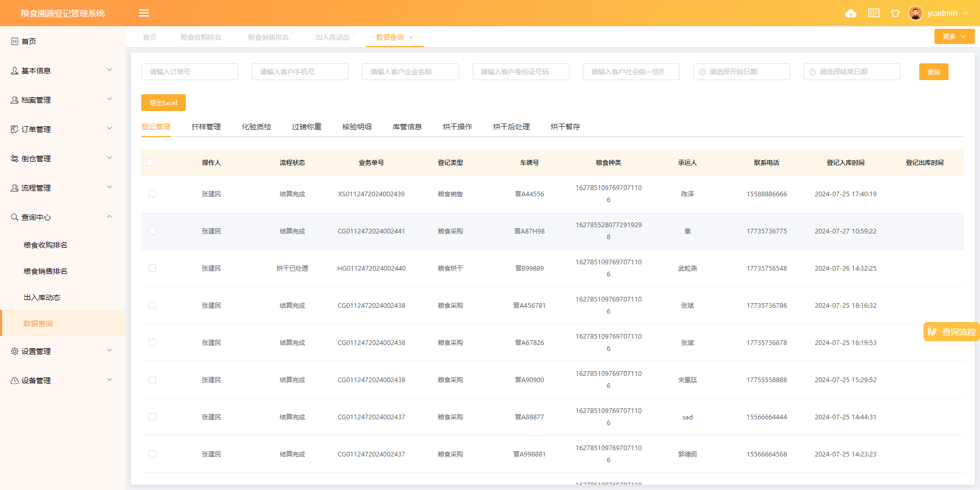Switch to the 过磅称重 tab
The image size is (980, 490).
pyautogui.click(x=306, y=127)
